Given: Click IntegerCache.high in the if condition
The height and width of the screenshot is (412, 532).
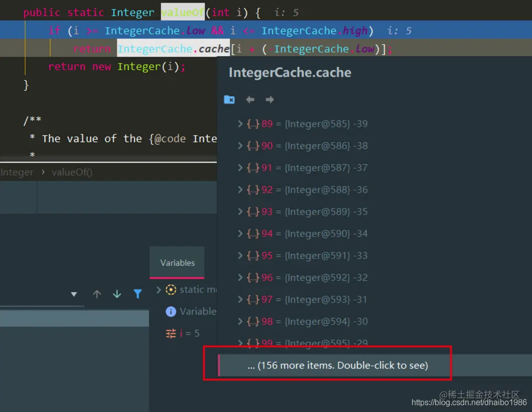Looking at the screenshot, I should pos(315,31).
